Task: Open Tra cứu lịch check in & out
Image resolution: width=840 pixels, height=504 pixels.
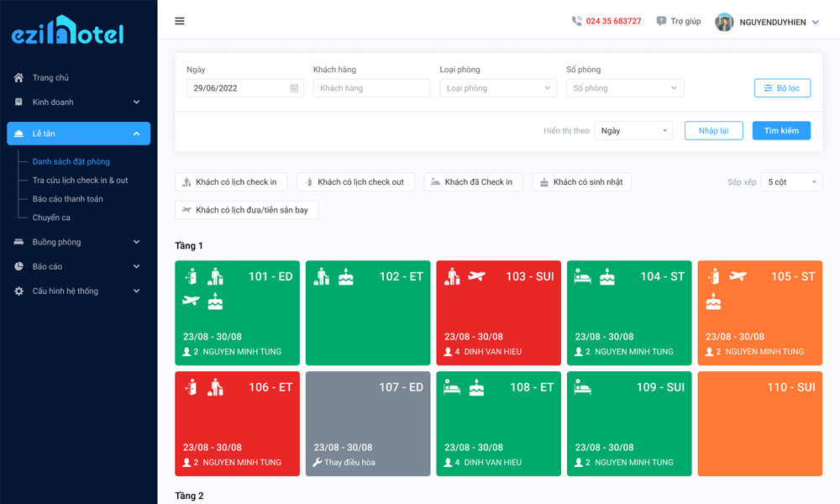Action: tap(80, 181)
